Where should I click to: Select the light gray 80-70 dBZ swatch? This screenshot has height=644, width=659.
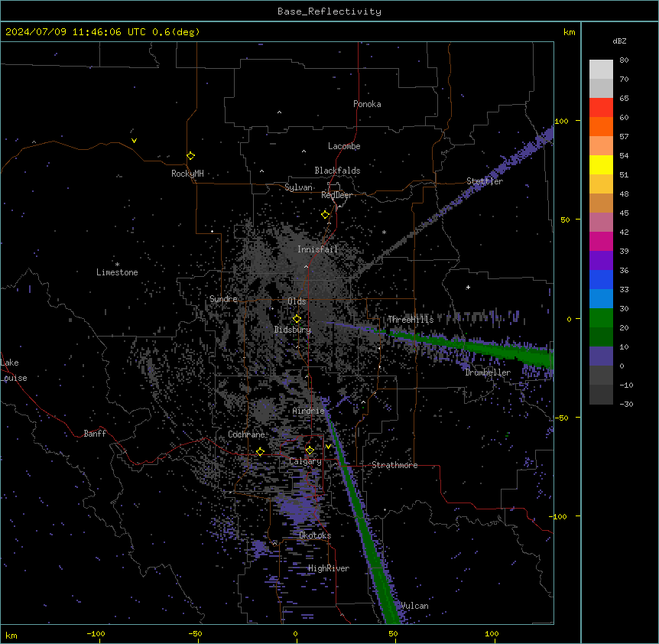pos(601,70)
